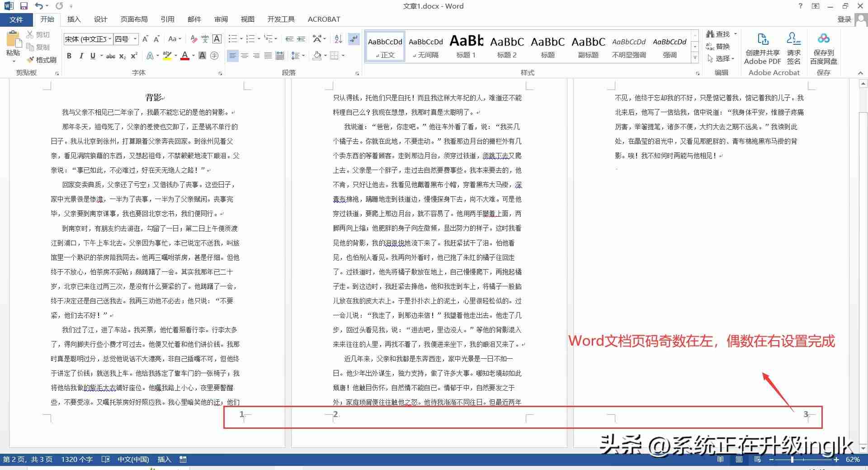The width and height of the screenshot is (868, 470).
Task: Click Grow Font icon
Action: (145, 39)
